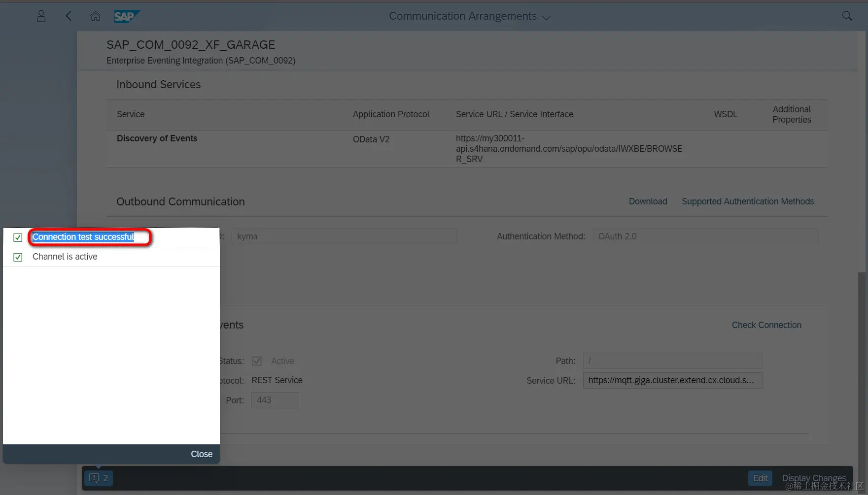Click the Check Connection link

(766, 325)
